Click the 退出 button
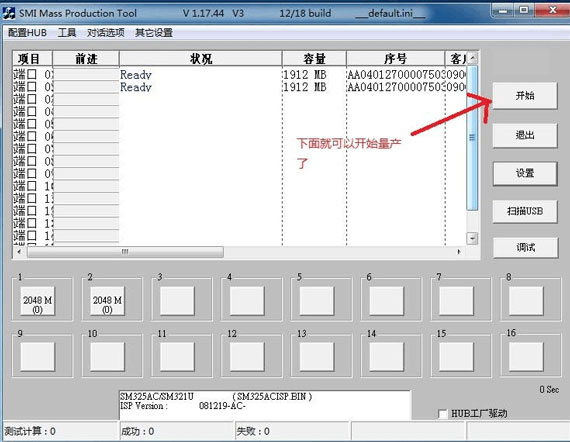Image resolution: width=570 pixels, height=442 pixels. [x=525, y=135]
